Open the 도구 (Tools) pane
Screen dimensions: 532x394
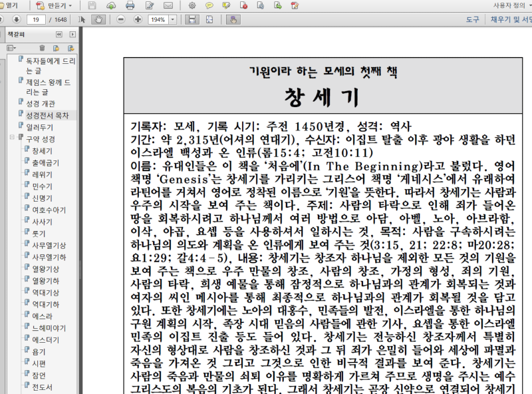pyautogui.click(x=472, y=20)
